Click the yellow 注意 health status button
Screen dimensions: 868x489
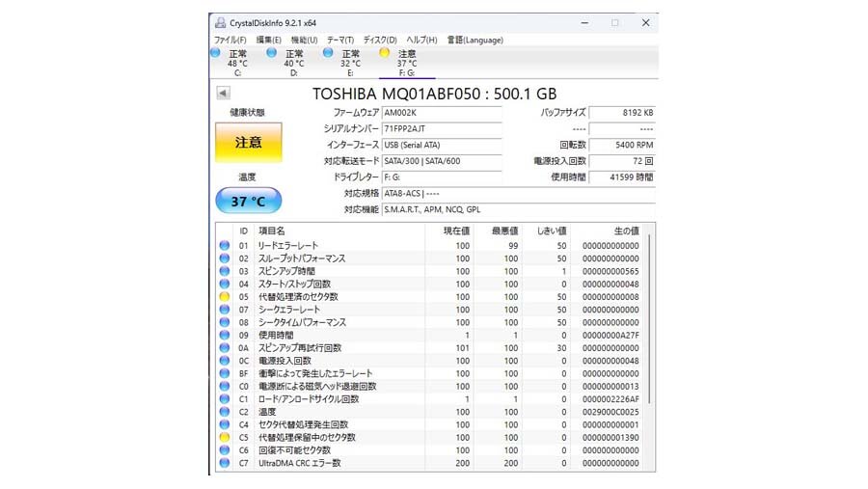(249, 143)
